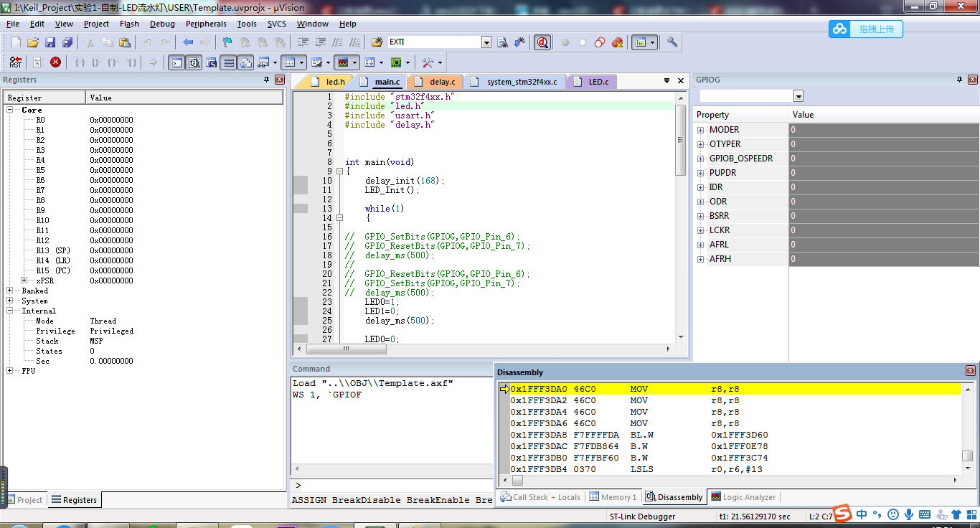Toggle auto-hide pin on GPIOG panel
980x528 pixels.
click(x=959, y=80)
